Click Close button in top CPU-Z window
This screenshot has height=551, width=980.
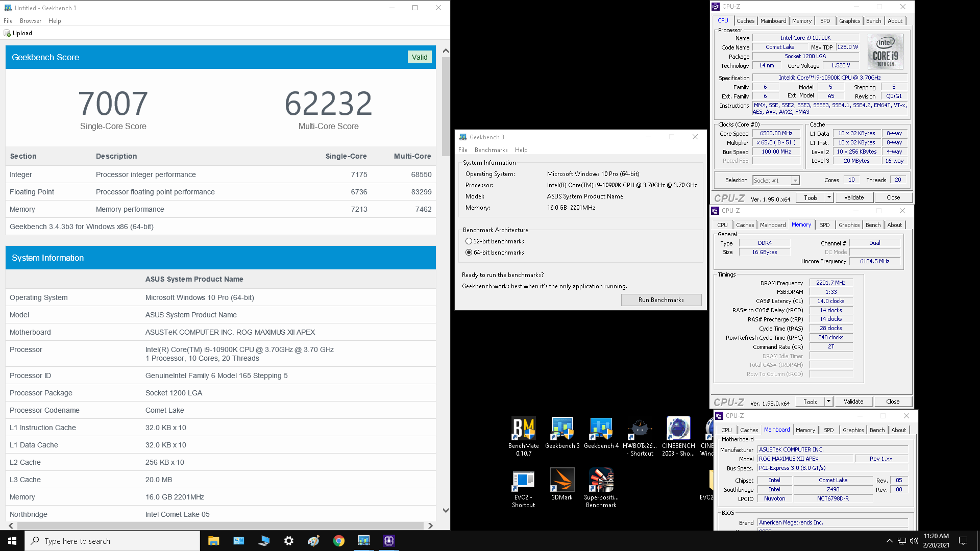tap(893, 197)
